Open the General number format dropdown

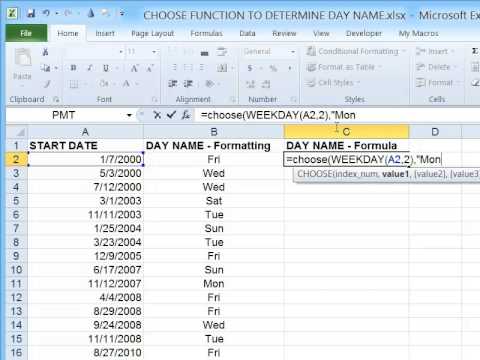[x=293, y=52]
